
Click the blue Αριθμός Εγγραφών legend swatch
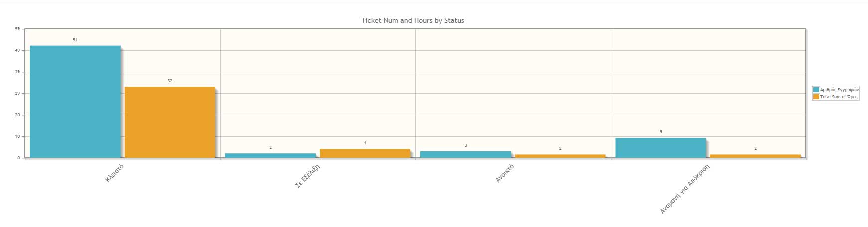point(816,90)
